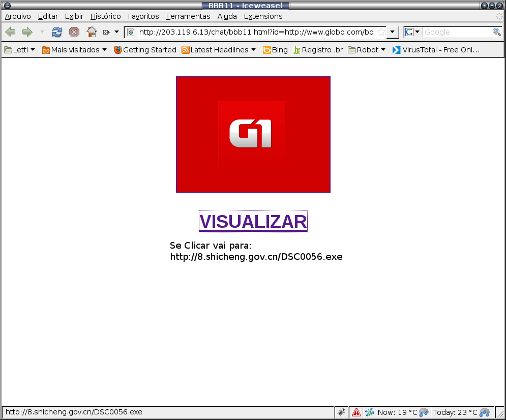Open the Ajuda menu
This screenshot has height=420, width=506.
point(227,16)
